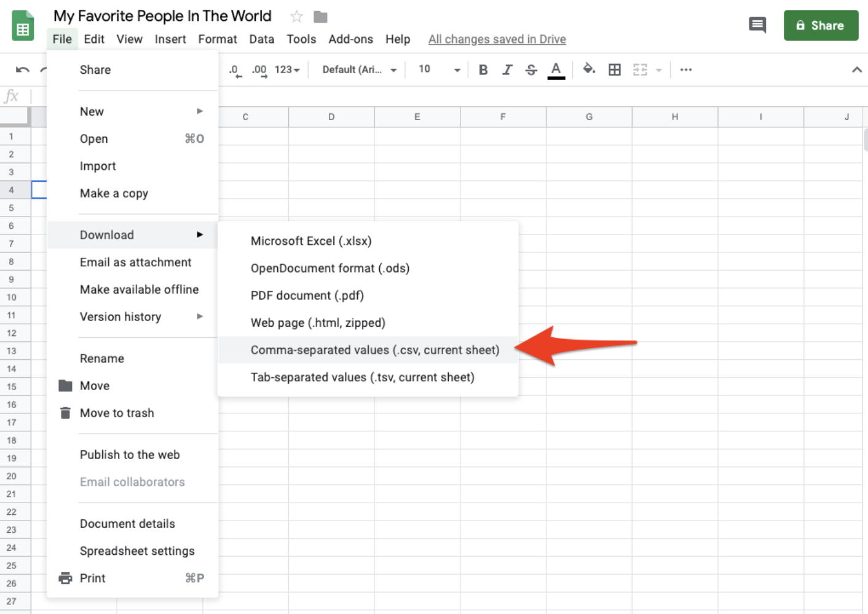Choose Rename in the File menu
This screenshot has width=868, height=614.
pyautogui.click(x=133, y=358)
